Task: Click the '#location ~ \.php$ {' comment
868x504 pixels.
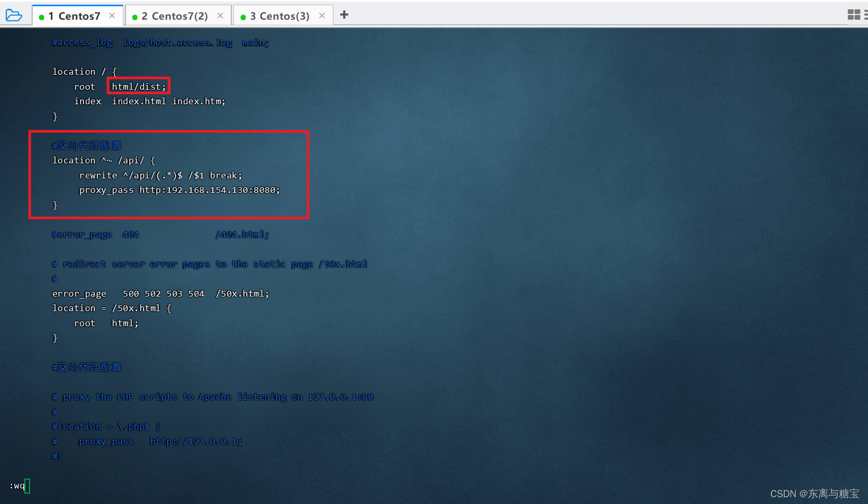Action: 106,426
